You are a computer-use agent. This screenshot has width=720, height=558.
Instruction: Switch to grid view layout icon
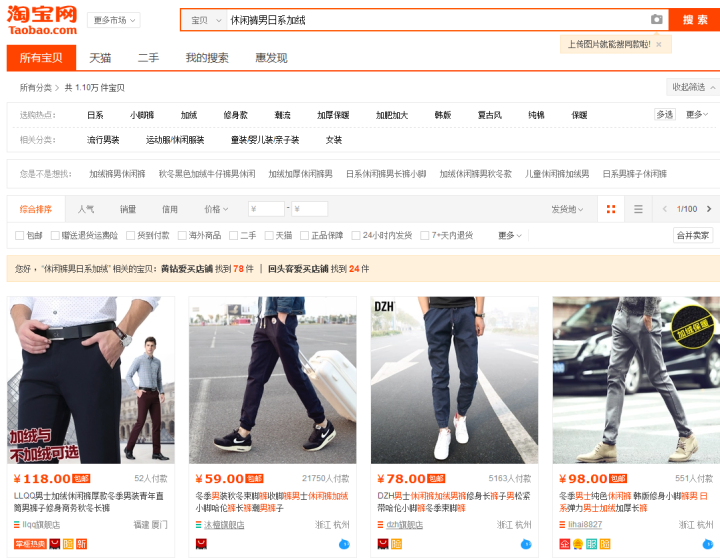click(610, 209)
